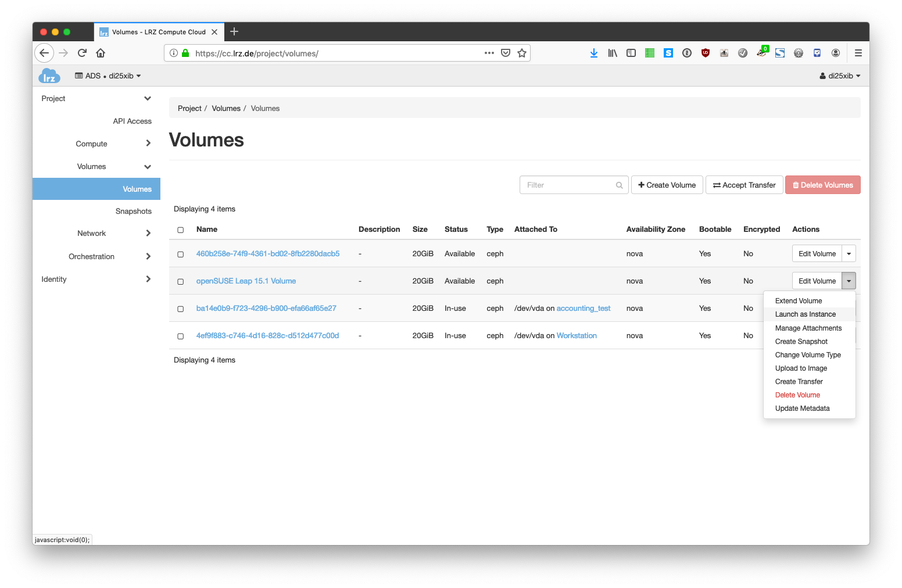
Task: Select Create Snapshot in the dropdown menu
Action: 801,342
